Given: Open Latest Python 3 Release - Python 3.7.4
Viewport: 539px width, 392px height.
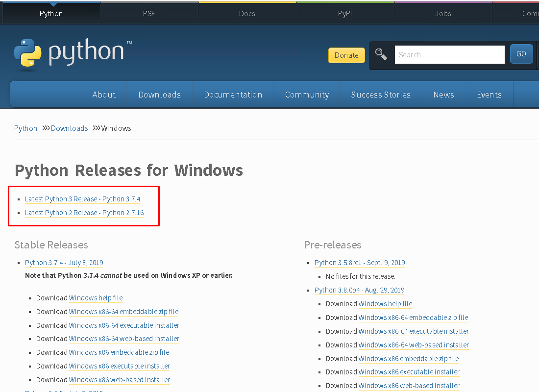Looking at the screenshot, I should [82, 199].
